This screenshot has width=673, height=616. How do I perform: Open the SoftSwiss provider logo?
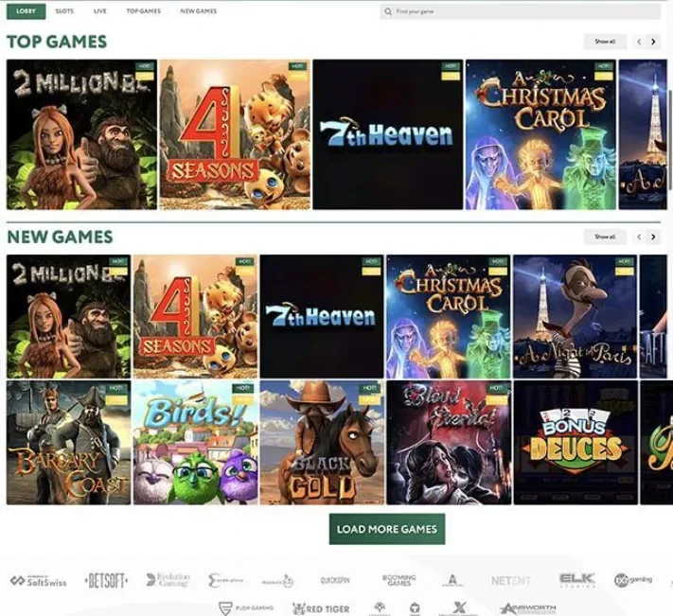tap(38, 581)
